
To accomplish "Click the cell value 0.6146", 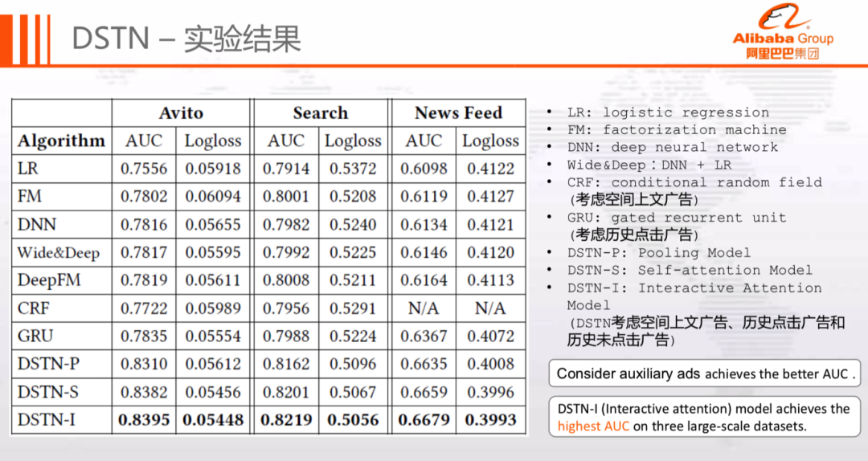I will [424, 252].
